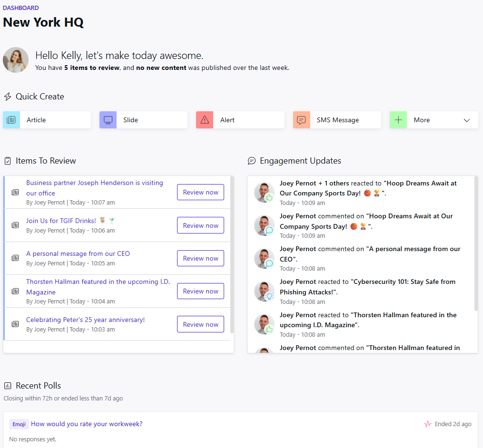This screenshot has height=448, width=483.
Task: Click the Engagement Updates scrollbar
Action: [x=476, y=243]
